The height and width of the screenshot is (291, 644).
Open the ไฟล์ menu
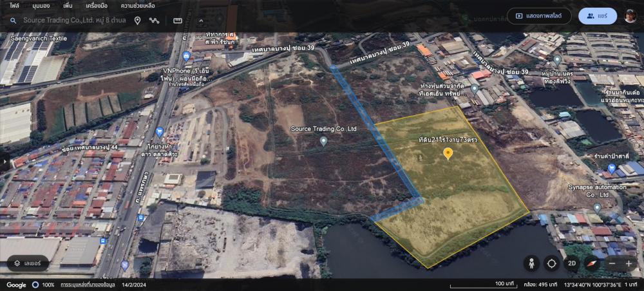[x=14, y=6]
